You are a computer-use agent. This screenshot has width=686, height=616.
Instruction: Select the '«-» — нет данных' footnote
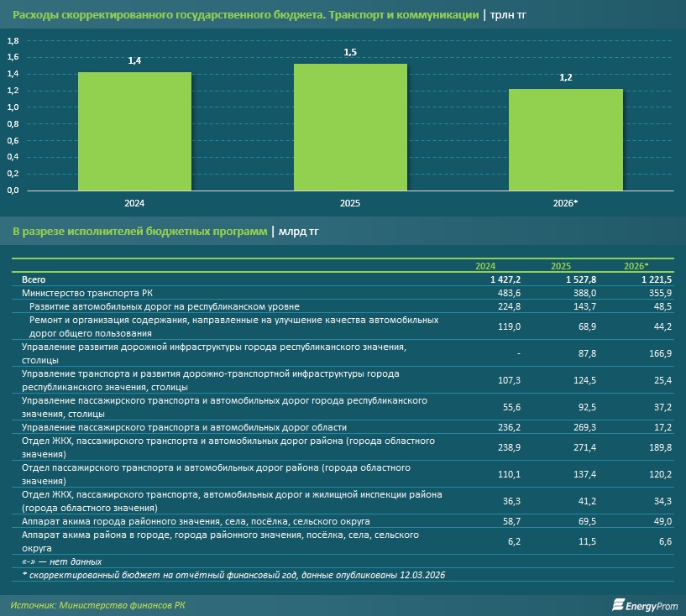click(61, 561)
